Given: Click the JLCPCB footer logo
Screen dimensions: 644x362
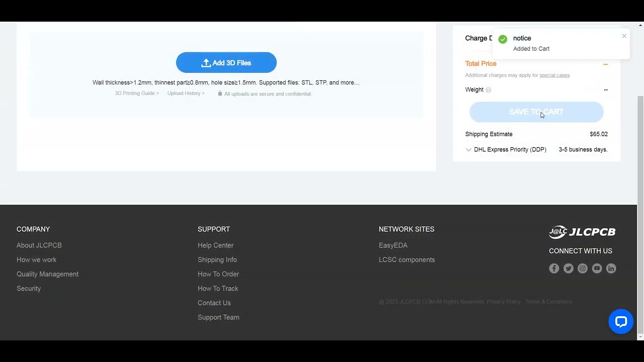Looking at the screenshot, I should (x=582, y=232).
